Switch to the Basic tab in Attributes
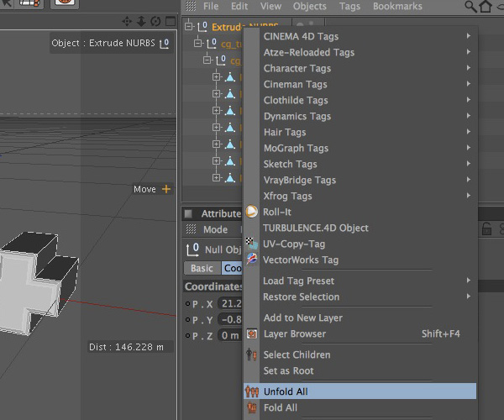Screen dimensions: 504x420 [202, 268]
